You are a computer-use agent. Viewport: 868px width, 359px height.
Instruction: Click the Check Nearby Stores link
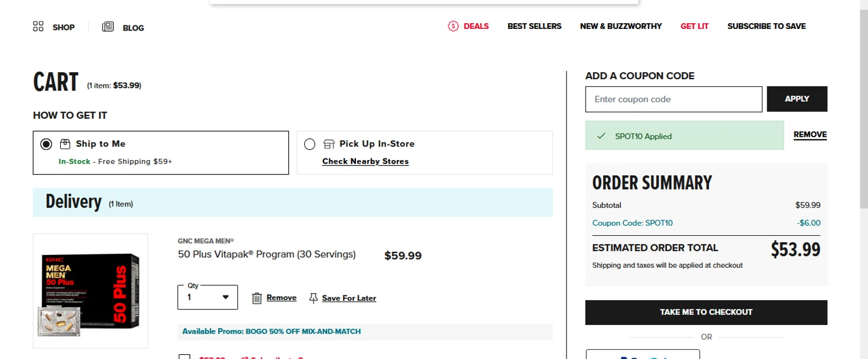(x=365, y=161)
